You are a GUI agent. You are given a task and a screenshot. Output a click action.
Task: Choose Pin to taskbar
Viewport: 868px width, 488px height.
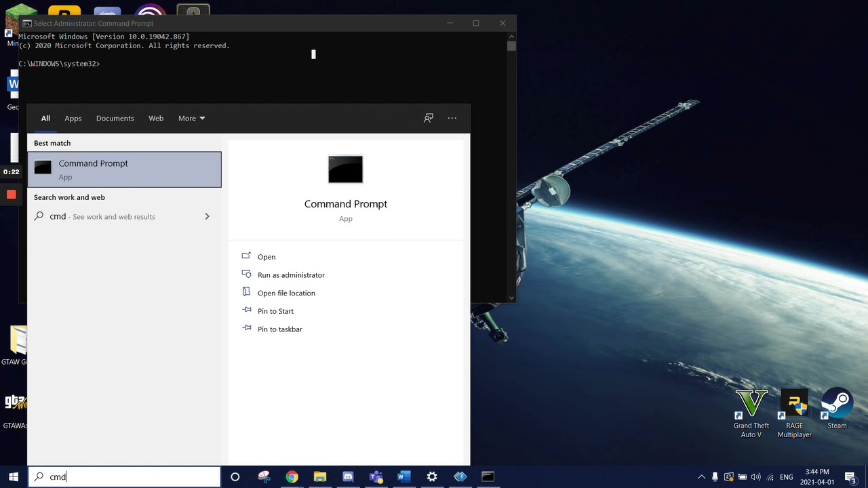(280, 329)
